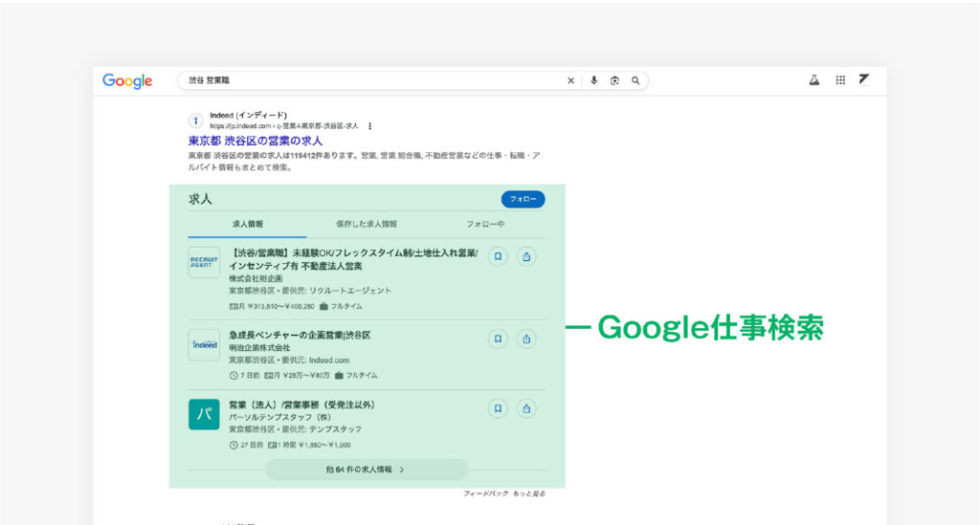Screen dimensions: 980x525
Task: Share the パーソルテンプスタッフ job listing
Action: (x=526, y=408)
